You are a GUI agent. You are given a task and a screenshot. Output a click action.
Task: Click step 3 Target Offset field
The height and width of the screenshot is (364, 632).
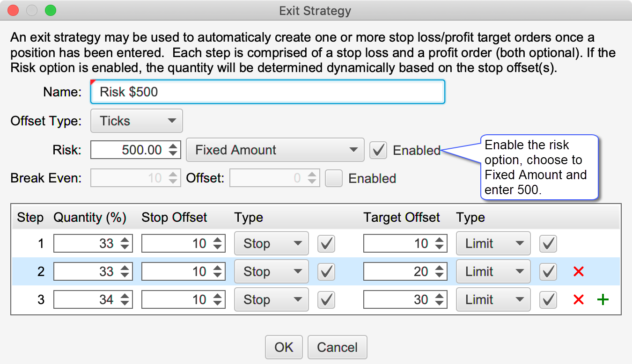pyautogui.click(x=397, y=299)
